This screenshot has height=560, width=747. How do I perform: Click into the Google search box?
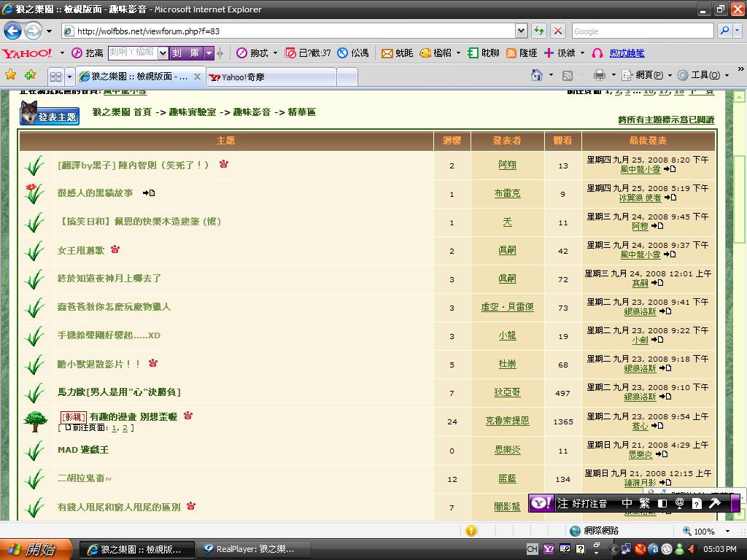[642, 31]
